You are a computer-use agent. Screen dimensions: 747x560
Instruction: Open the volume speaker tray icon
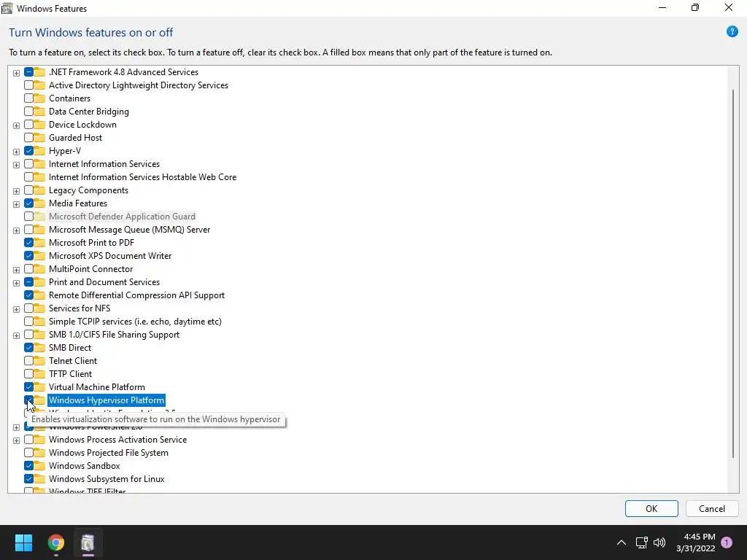tap(659, 542)
